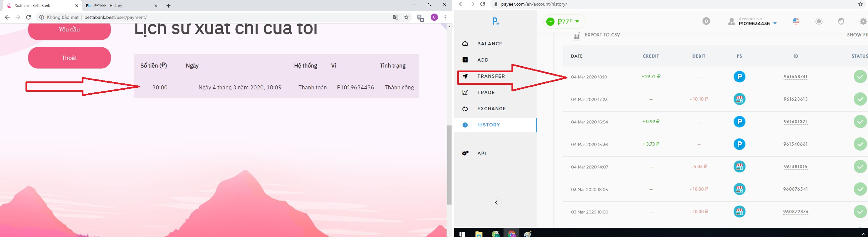The image size is (868, 237).
Task: Click the Thoát logout button
Action: click(70, 58)
